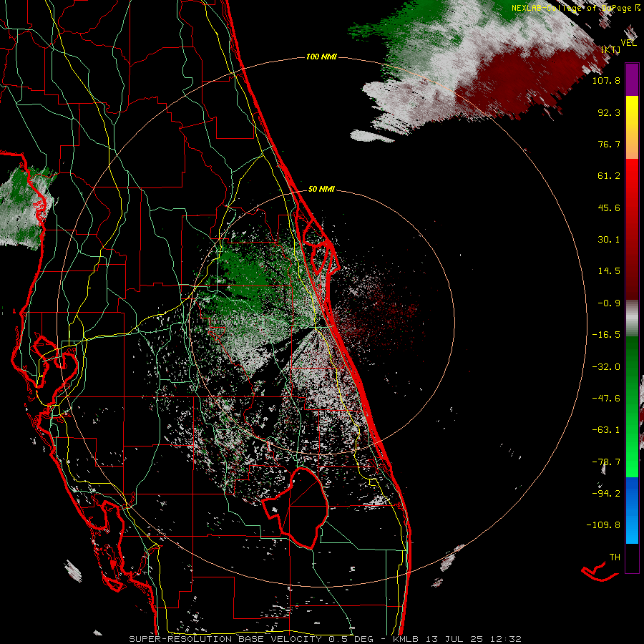The height and width of the screenshot is (644, 644).
Task: Click the -47.6 legend value
Action: tap(606, 399)
